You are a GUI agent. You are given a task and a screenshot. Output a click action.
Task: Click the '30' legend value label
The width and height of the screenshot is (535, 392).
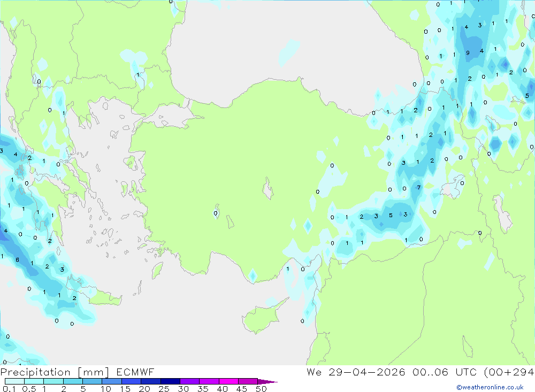183,389
